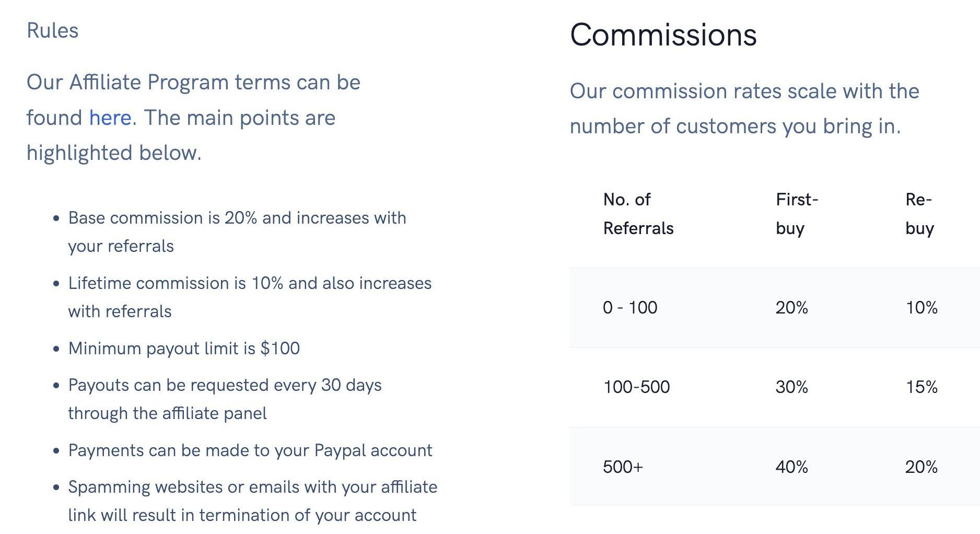Open the 'here' affiliate terms link

(x=110, y=118)
